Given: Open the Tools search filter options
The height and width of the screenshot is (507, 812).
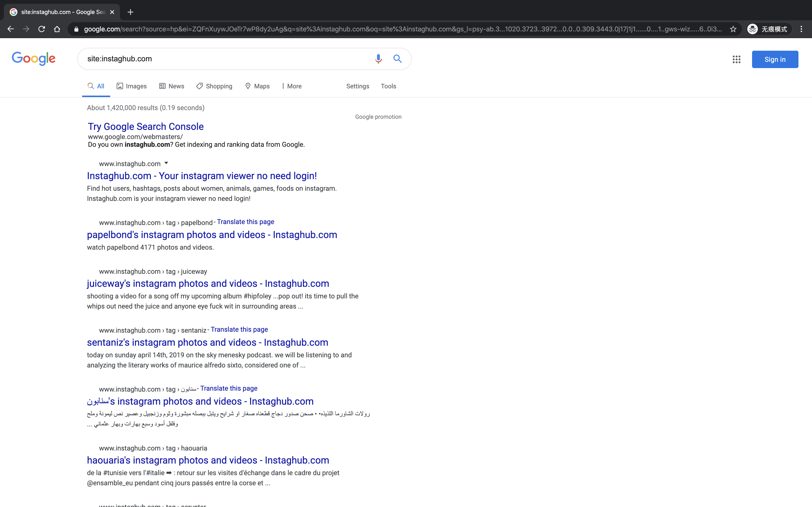Looking at the screenshot, I should (388, 86).
